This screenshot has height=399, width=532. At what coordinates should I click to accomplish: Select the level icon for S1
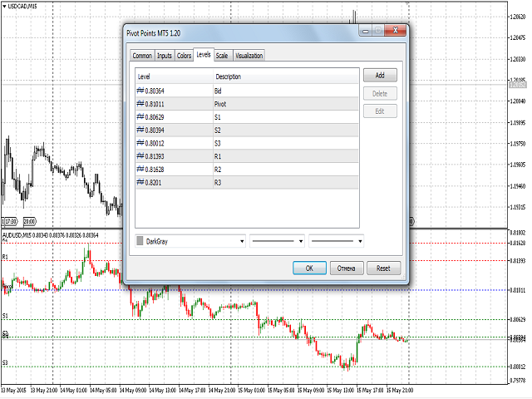point(140,117)
